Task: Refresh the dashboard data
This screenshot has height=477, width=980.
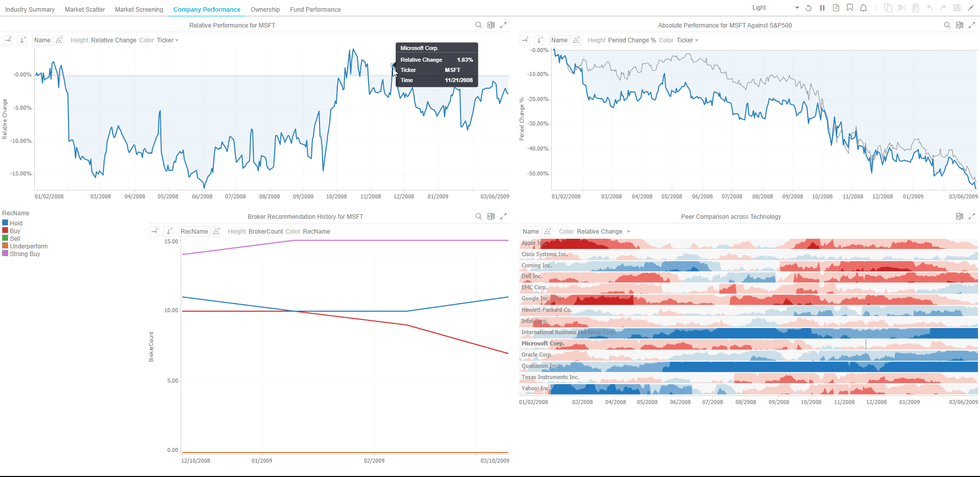Action: 808,8
